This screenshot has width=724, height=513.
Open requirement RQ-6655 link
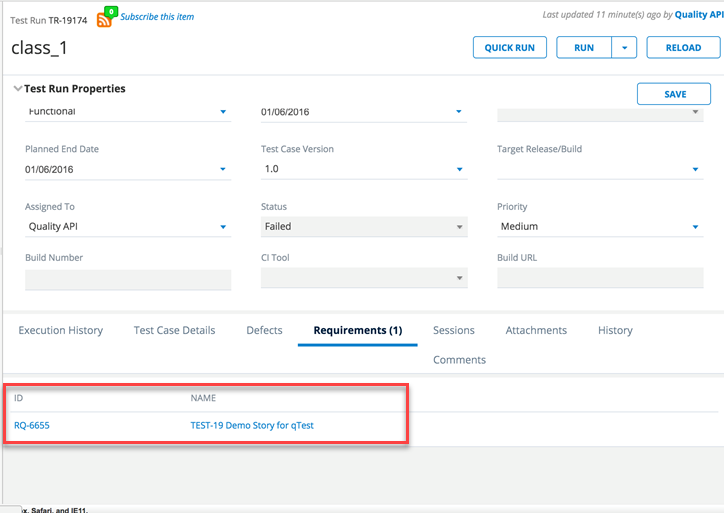click(32, 426)
